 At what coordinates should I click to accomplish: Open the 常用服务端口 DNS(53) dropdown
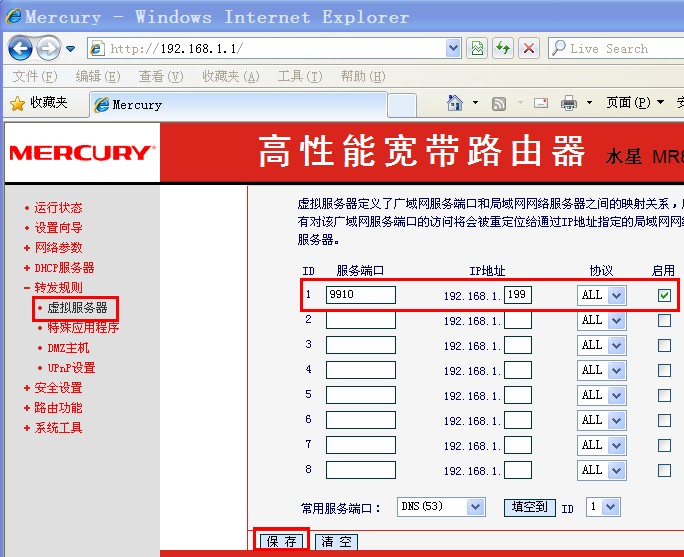(441, 507)
